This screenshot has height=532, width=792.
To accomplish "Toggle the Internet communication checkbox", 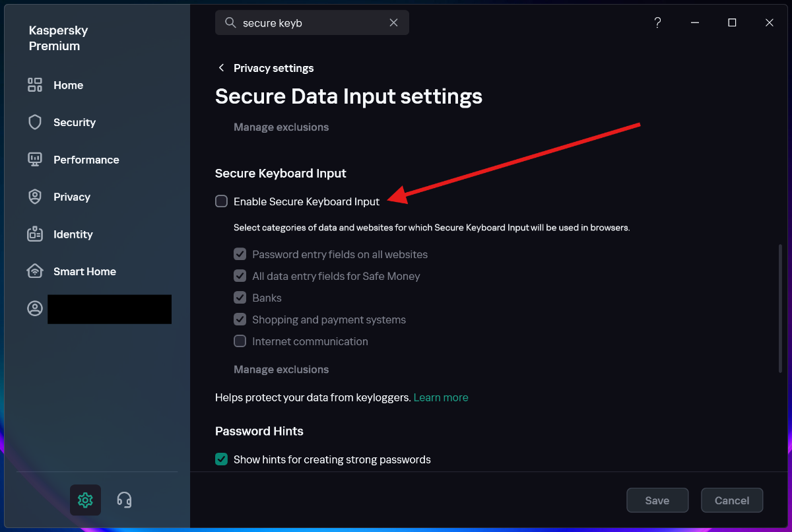I will (240, 341).
